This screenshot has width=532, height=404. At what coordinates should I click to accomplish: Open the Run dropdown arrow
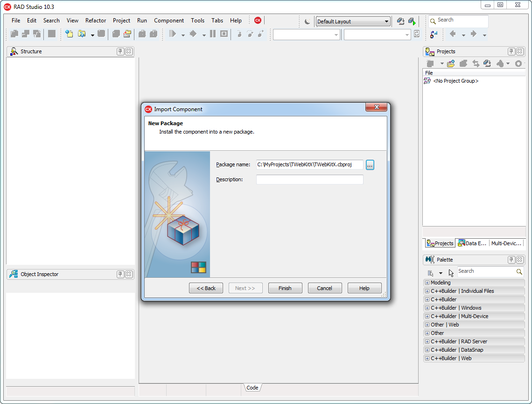pos(183,35)
